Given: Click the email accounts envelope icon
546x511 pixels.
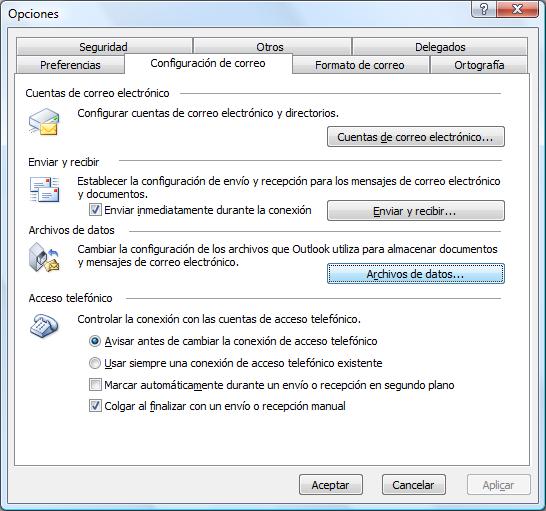Looking at the screenshot, I should (x=44, y=121).
